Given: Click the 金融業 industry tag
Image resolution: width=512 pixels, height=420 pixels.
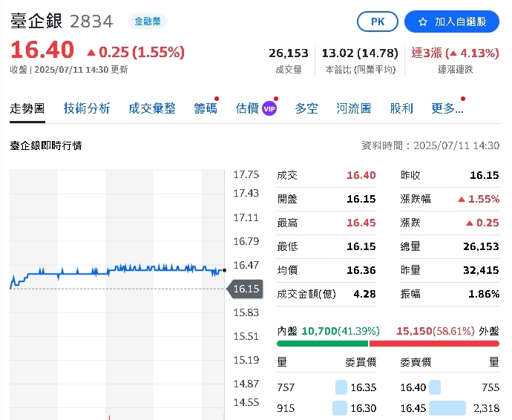Looking at the screenshot, I should pyautogui.click(x=147, y=22).
